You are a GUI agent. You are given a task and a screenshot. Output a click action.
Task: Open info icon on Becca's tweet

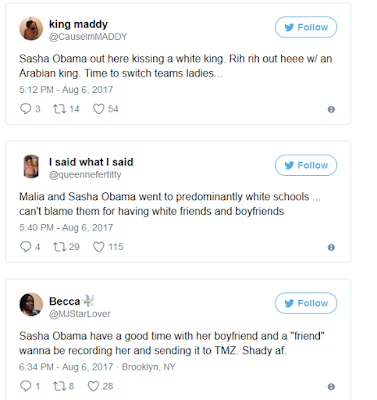[x=331, y=387]
